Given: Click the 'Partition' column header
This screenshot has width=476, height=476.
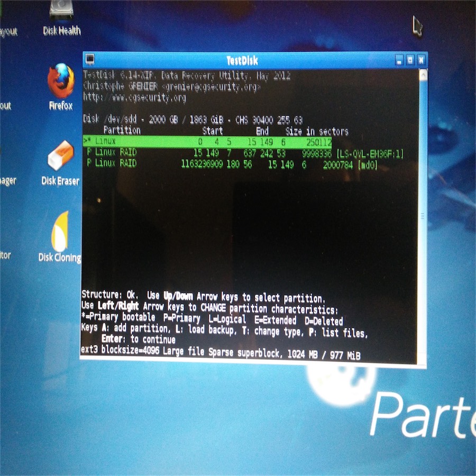Looking at the screenshot, I should click(122, 131).
